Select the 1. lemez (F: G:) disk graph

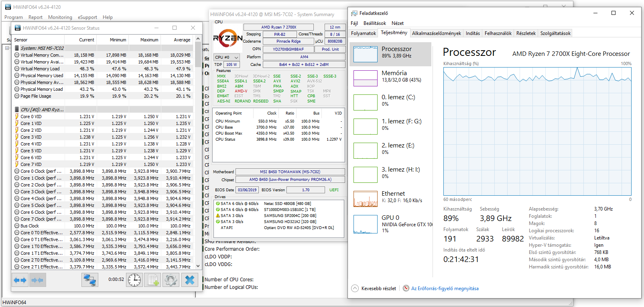366,126
